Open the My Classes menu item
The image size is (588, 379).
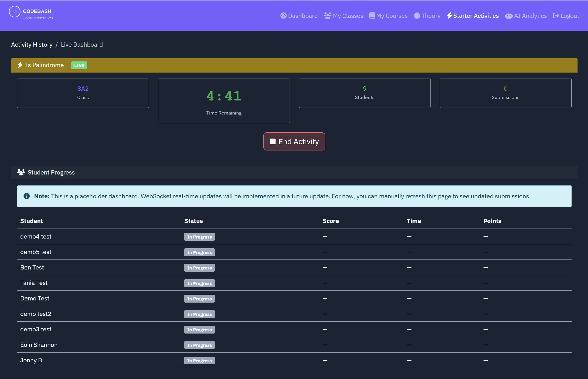(347, 16)
